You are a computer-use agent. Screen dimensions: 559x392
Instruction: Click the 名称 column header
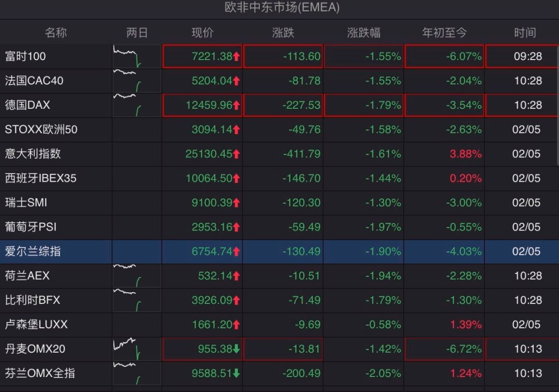coord(55,33)
